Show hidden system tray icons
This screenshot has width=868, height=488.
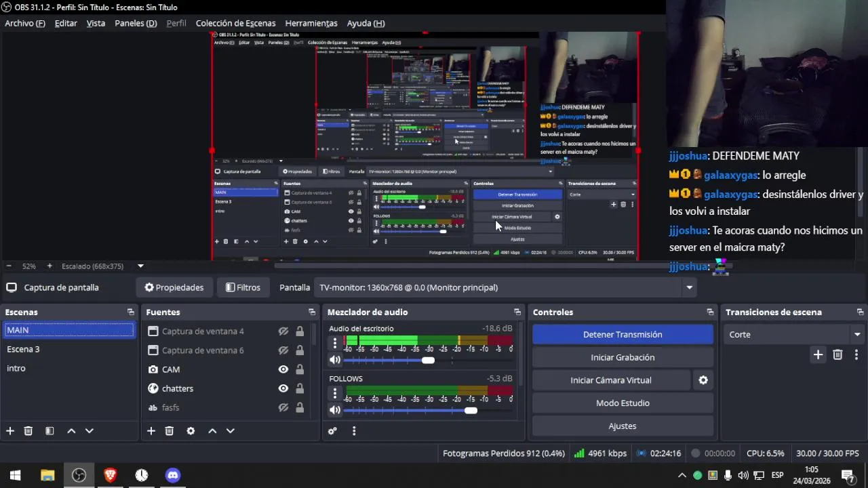pyautogui.click(x=682, y=475)
